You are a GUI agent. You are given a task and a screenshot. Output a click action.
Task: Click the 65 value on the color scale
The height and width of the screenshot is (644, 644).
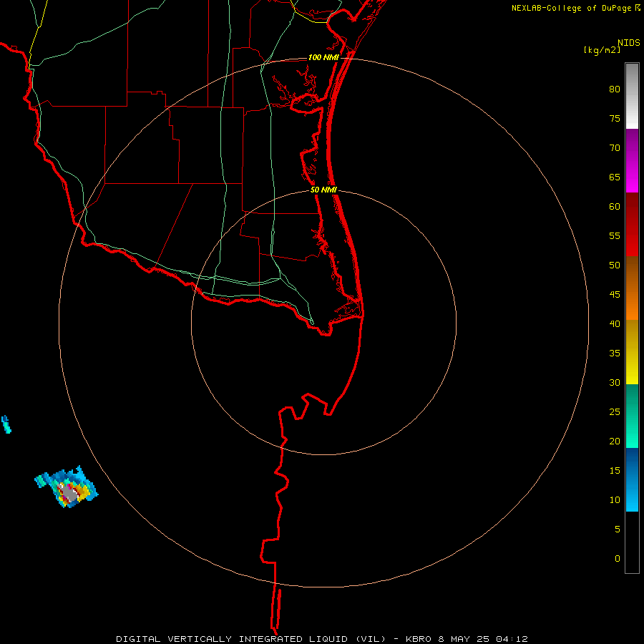click(x=615, y=177)
